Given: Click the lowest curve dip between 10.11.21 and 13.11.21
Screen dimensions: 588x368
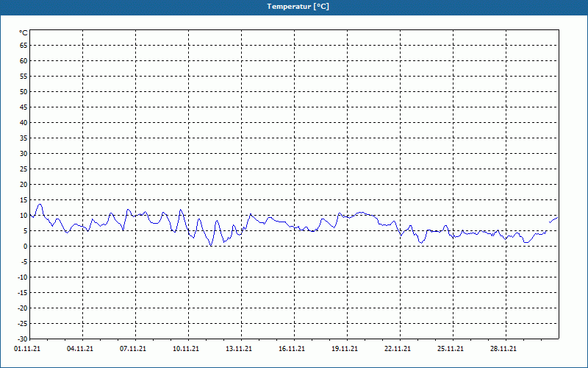Looking at the screenshot, I should [x=211, y=245].
